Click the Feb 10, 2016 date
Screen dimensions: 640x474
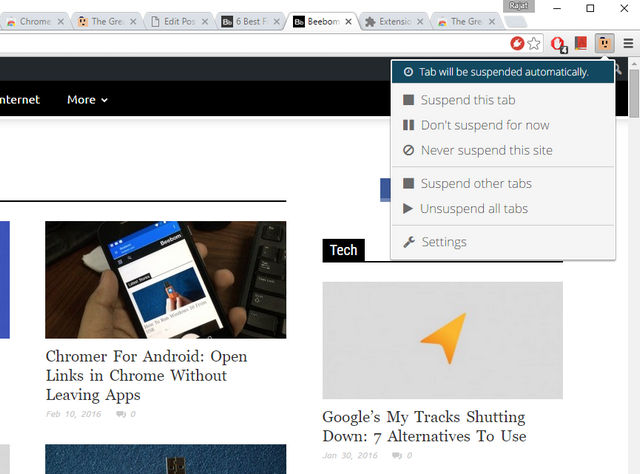[x=73, y=414]
